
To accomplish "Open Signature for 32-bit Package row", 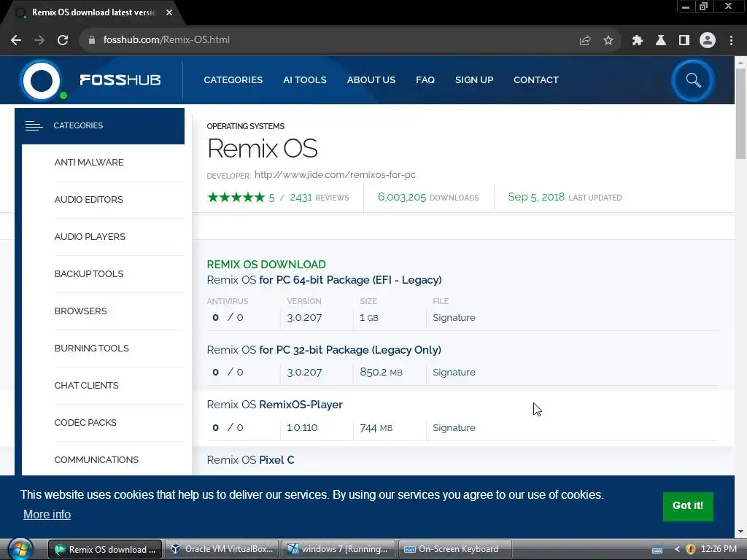I will click(454, 373).
